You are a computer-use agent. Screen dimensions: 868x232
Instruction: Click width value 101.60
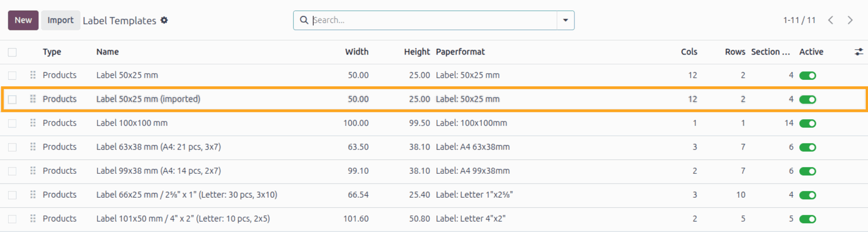click(356, 218)
